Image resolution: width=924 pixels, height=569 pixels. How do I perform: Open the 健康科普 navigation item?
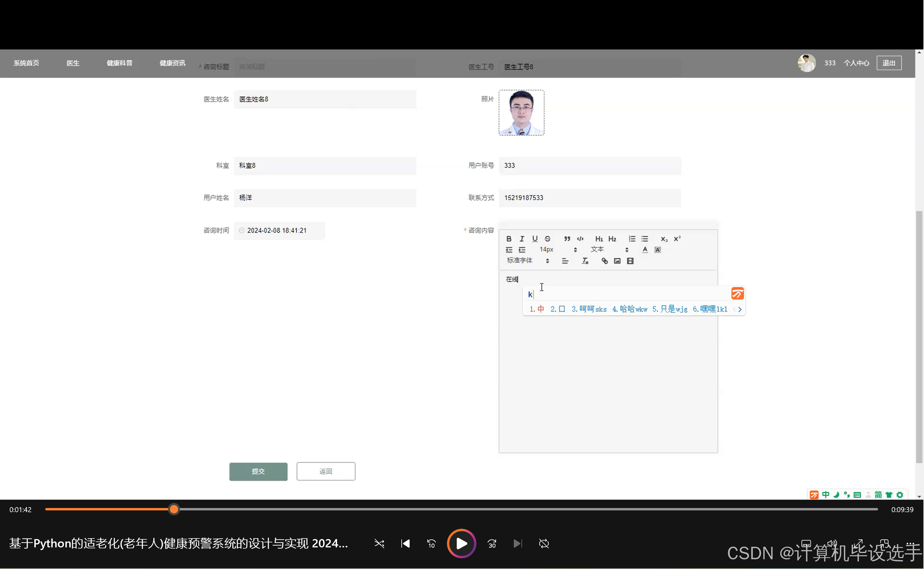tap(120, 63)
